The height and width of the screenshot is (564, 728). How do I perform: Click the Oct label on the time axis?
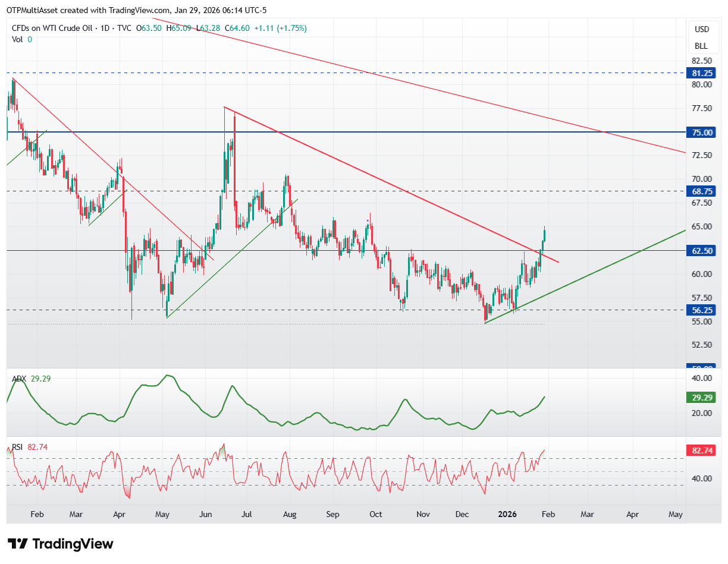pos(375,514)
